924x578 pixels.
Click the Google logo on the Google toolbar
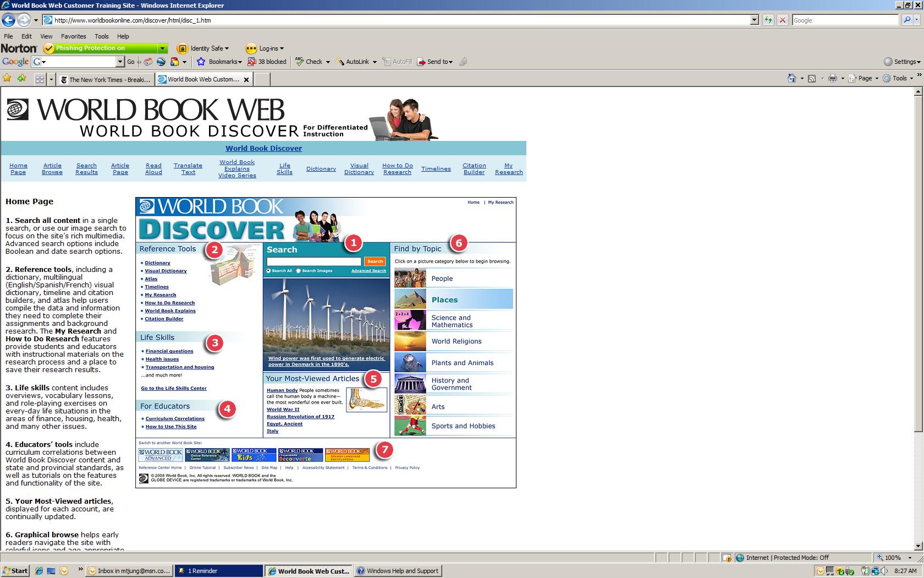coord(15,62)
